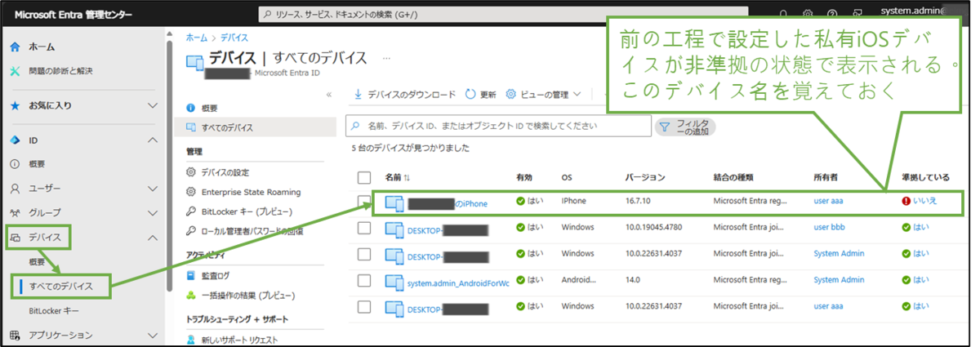Sort the list by the 名前 column
The height and width of the screenshot is (347, 980).
397,177
